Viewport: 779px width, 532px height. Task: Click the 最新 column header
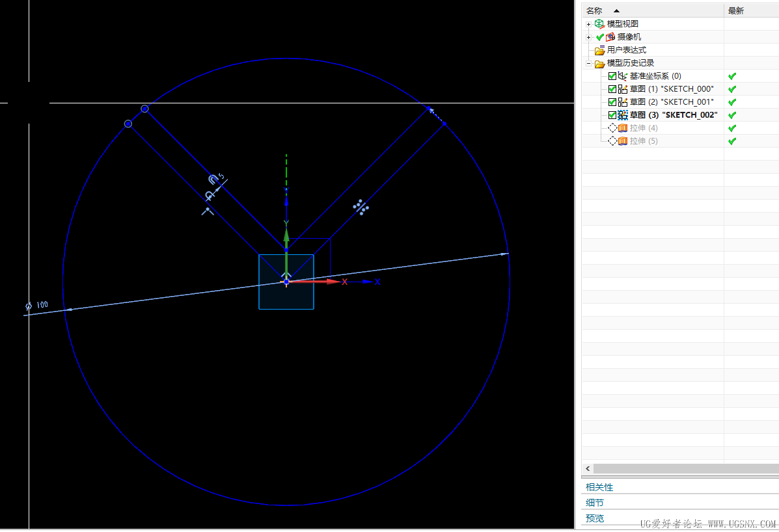pyautogui.click(x=751, y=10)
